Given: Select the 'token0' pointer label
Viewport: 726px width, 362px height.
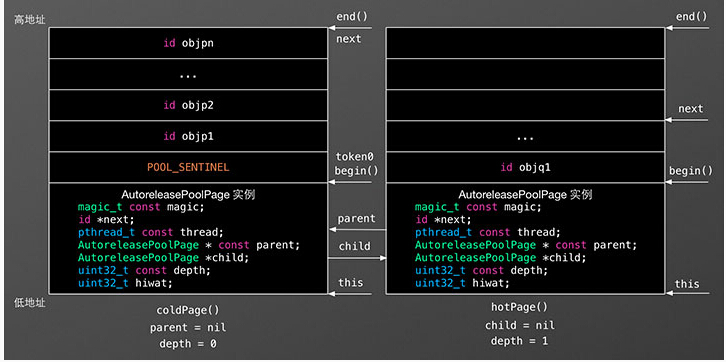Looking at the screenshot, I should pos(354,157).
